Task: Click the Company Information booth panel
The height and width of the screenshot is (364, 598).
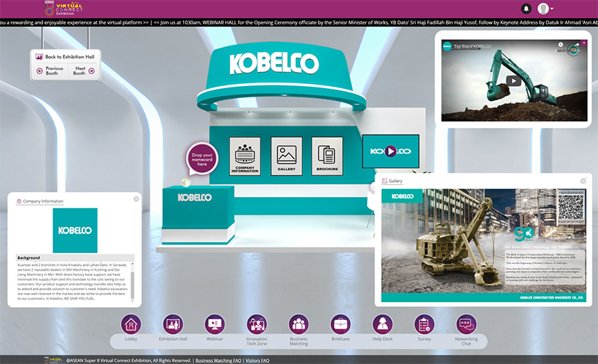Action: point(245,156)
